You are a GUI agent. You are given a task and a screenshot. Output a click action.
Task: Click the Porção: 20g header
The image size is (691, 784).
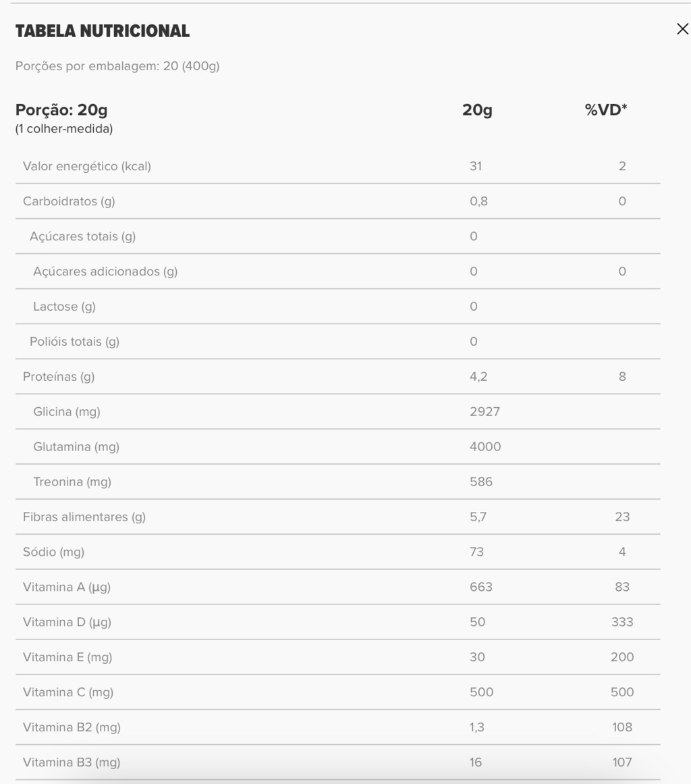pos(61,109)
